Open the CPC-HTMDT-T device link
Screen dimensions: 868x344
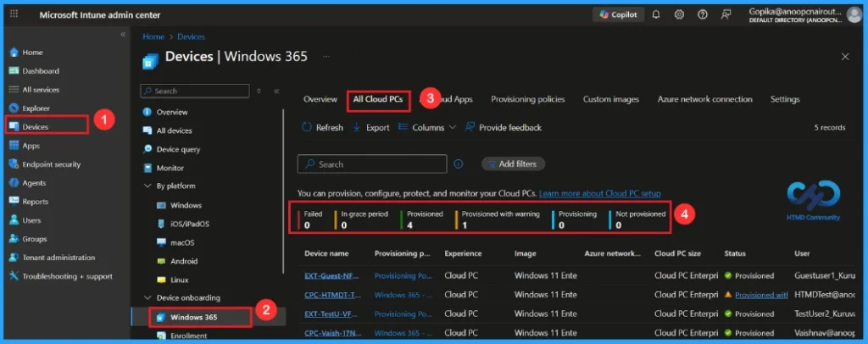click(x=332, y=295)
